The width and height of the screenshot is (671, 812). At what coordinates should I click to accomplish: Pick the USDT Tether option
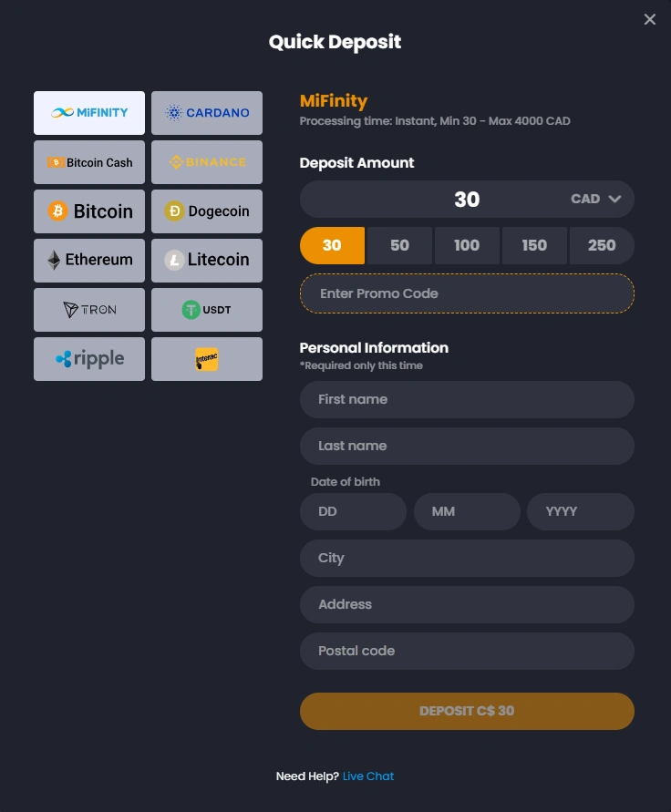[x=207, y=310]
